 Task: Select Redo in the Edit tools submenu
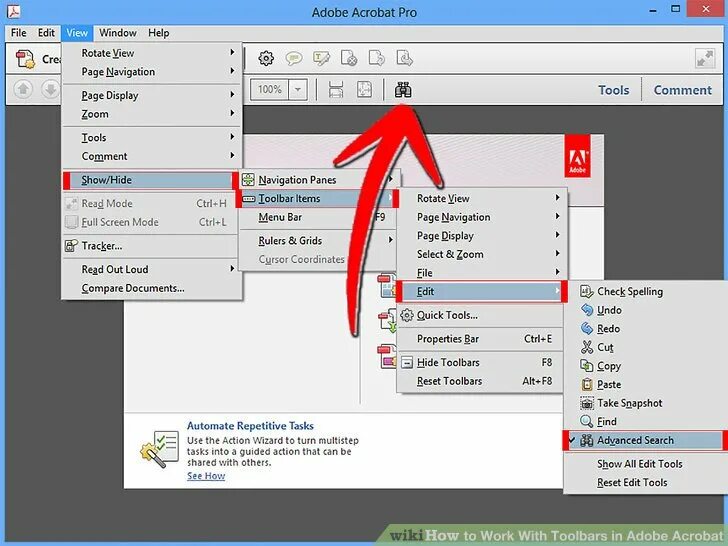coord(643,329)
